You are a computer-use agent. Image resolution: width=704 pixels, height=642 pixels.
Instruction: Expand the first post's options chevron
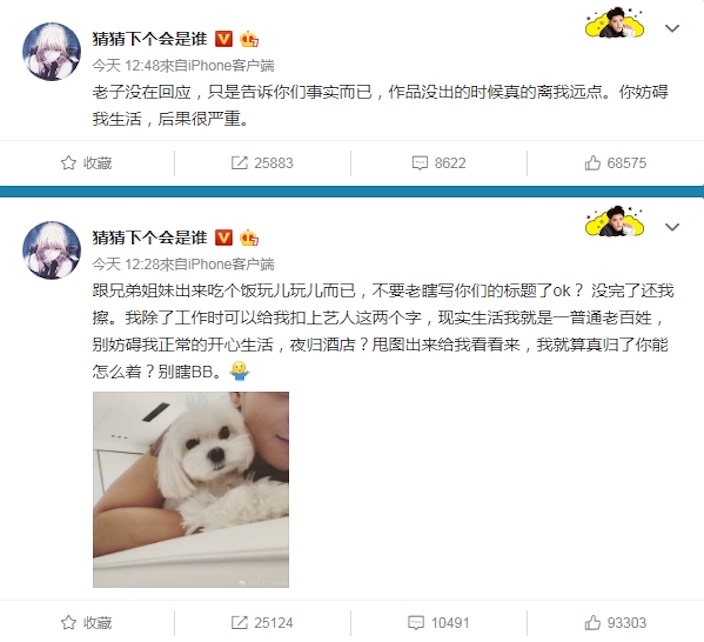672,28
